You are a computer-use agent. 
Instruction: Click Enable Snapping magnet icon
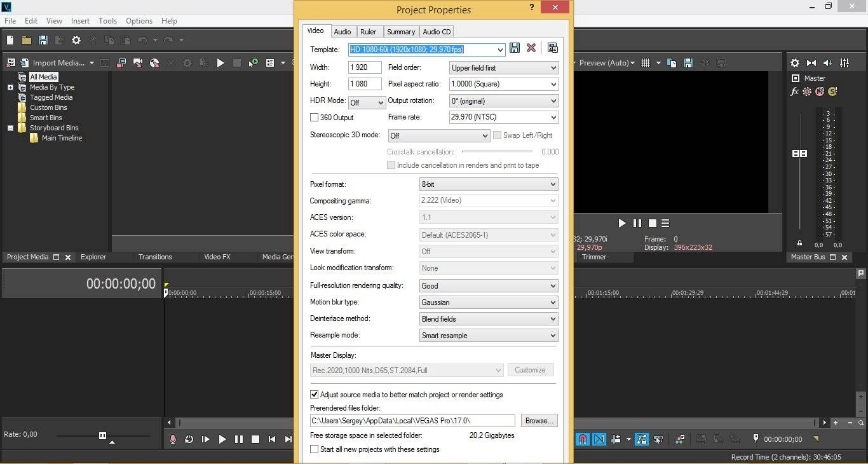coord(583,439)
